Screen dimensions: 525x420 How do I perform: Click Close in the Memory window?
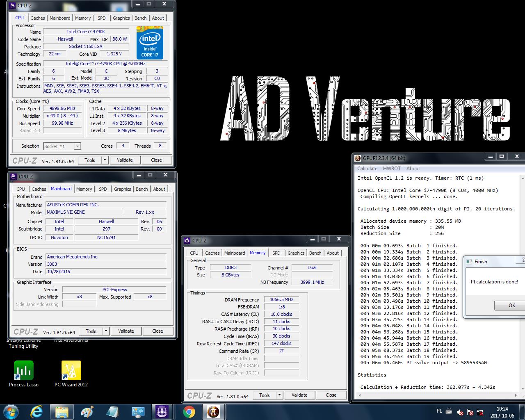331,395
